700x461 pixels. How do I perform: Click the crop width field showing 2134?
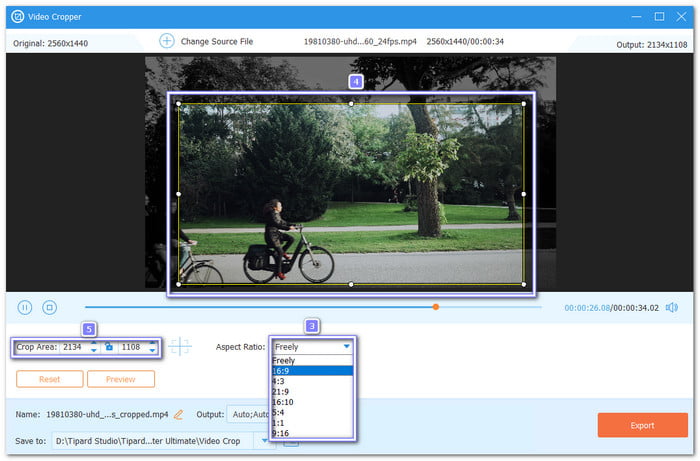(75, 347)
